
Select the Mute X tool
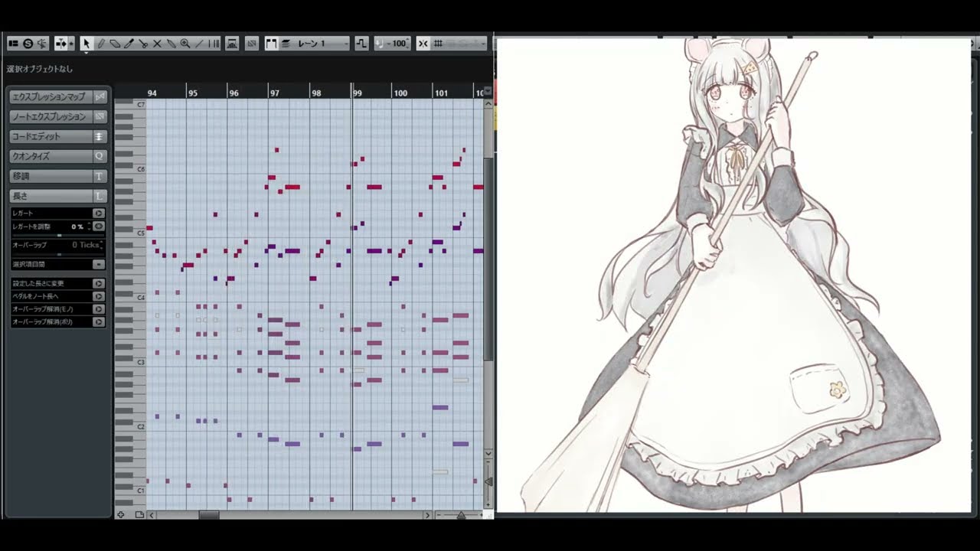[x=157, y=44]
